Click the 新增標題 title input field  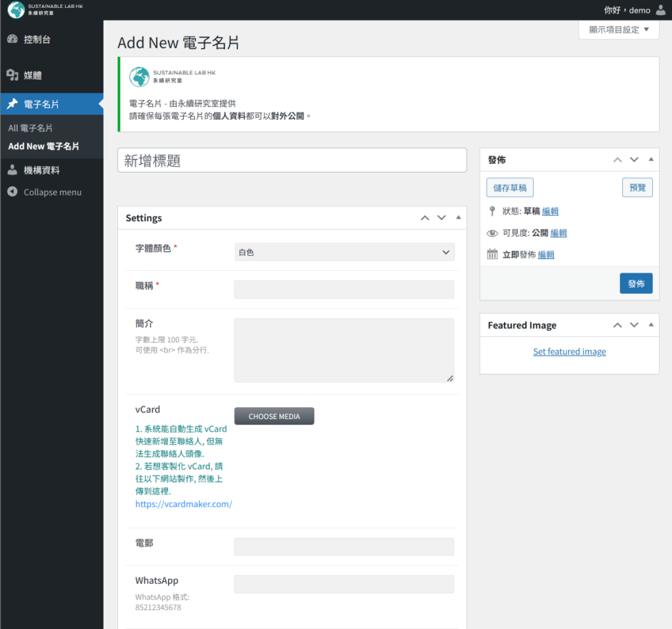click(x=291, y=161)
